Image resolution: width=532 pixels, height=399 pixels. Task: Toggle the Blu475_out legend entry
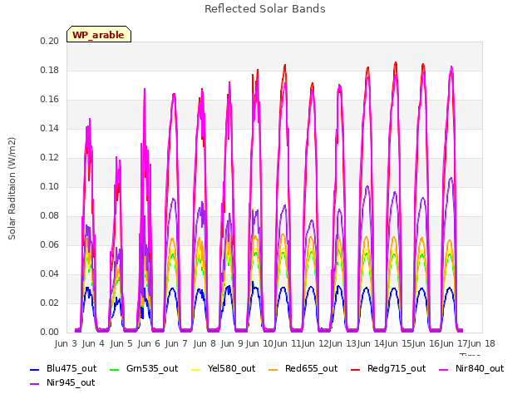[x=63, y=369]
